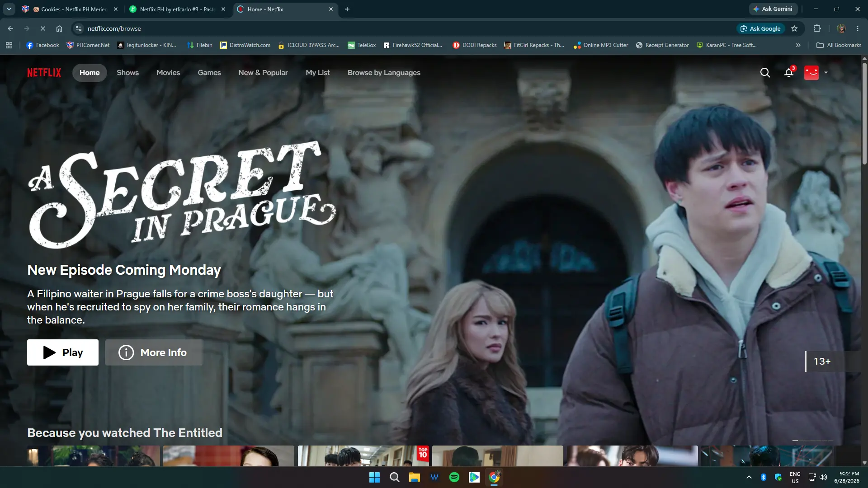Go to the browser home page

point(59,28)
